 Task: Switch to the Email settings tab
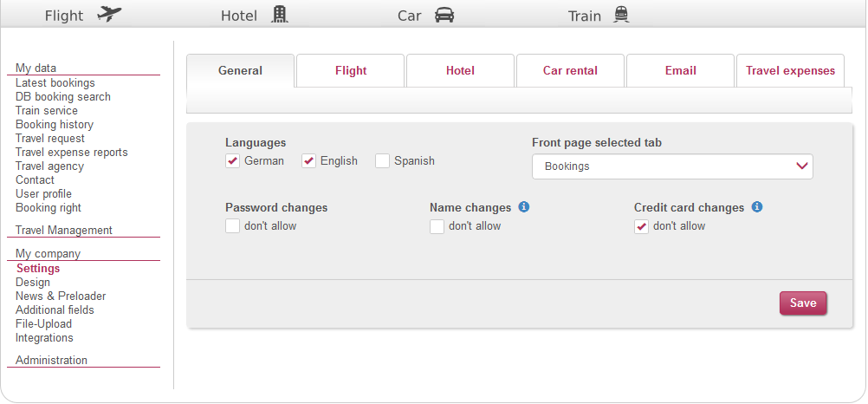point(680,71)
